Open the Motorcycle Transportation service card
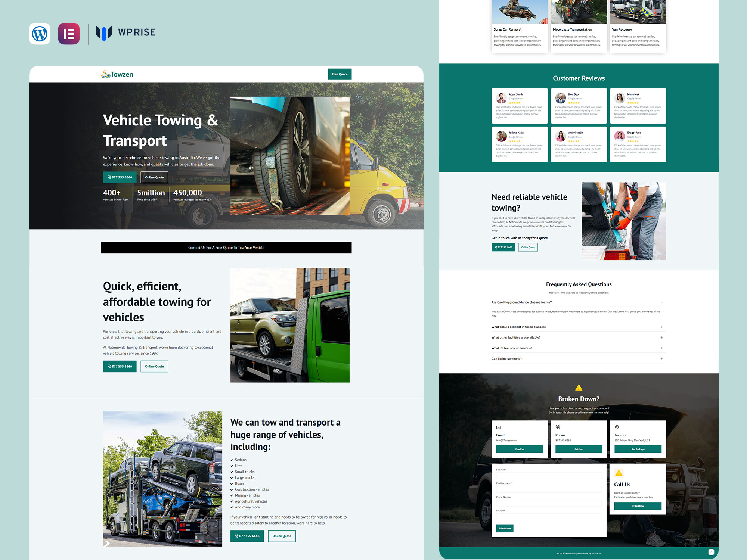Viewport: 747px width, 560px height. pyautogui.click(x=579, y=26)
